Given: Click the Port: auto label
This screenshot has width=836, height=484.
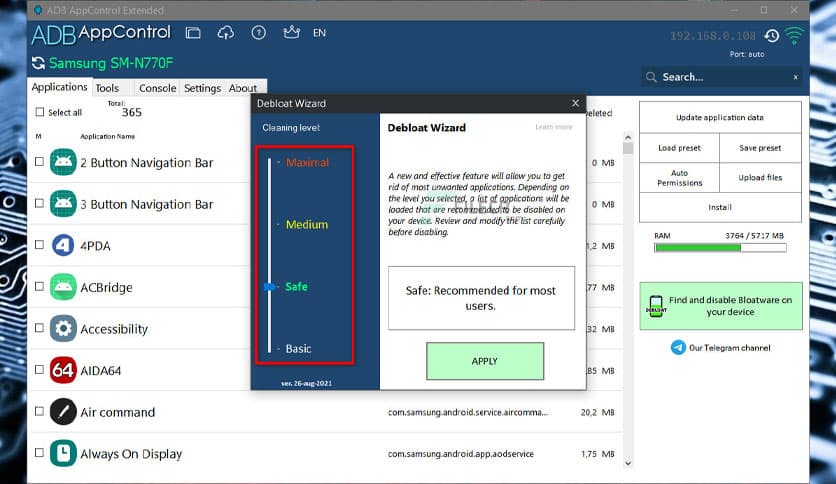Looking at the screenshot, I should point(746,54).
